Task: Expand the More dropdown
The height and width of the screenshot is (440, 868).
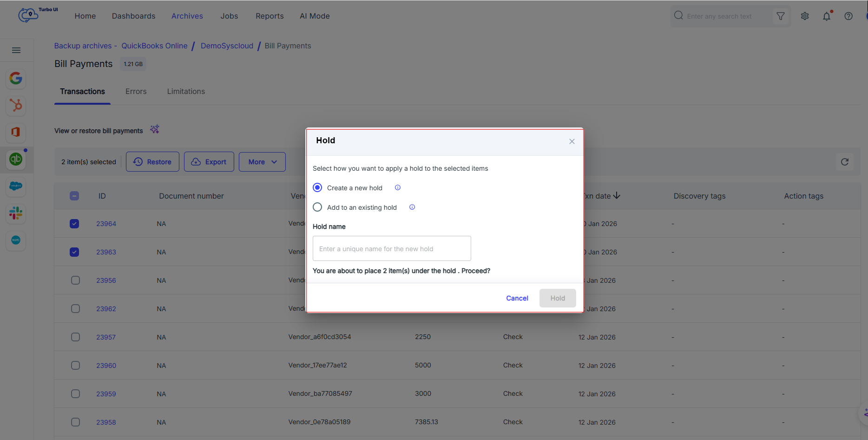Action: tap(262, 162)
